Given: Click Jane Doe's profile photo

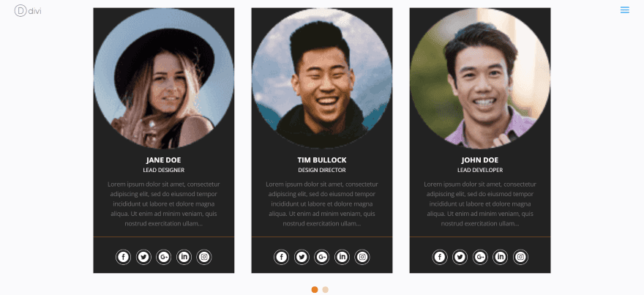Looking at the screenshot, I should (164, 78).
